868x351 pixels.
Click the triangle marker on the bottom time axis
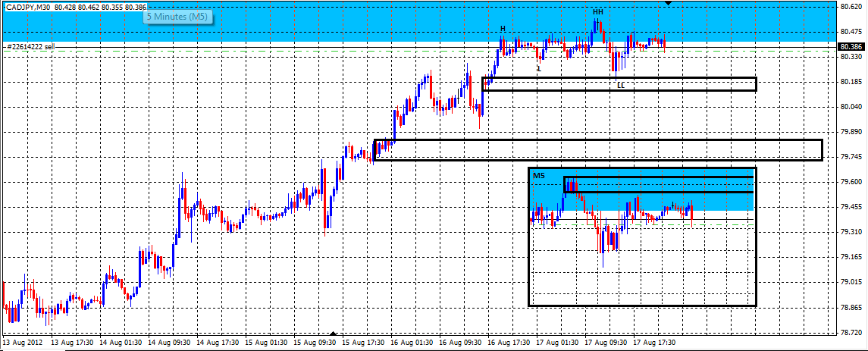coord(333,333)
